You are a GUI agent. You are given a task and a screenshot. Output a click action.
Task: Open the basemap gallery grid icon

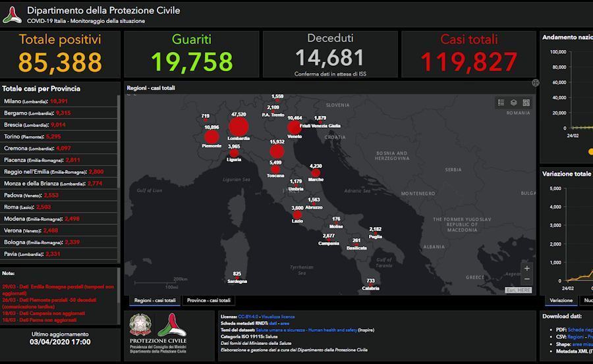pyautogui.click(x=526, y=103)
